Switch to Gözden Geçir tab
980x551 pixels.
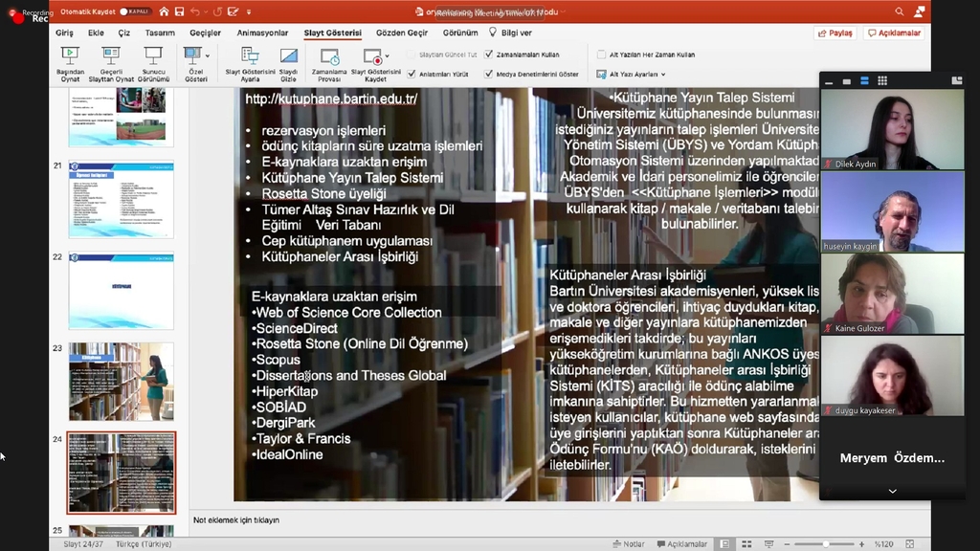(x=402, y=33)
